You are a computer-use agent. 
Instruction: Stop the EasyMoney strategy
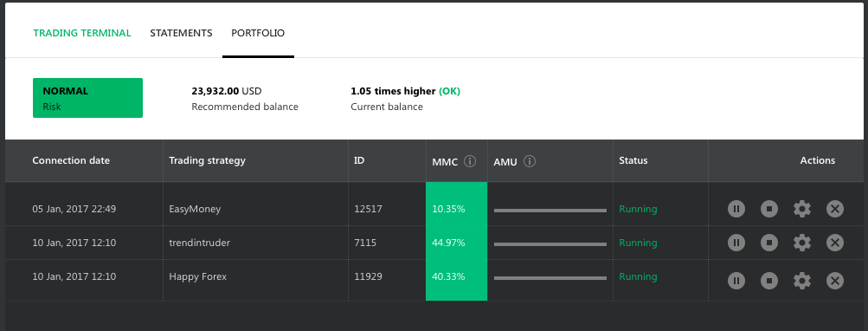768,209
